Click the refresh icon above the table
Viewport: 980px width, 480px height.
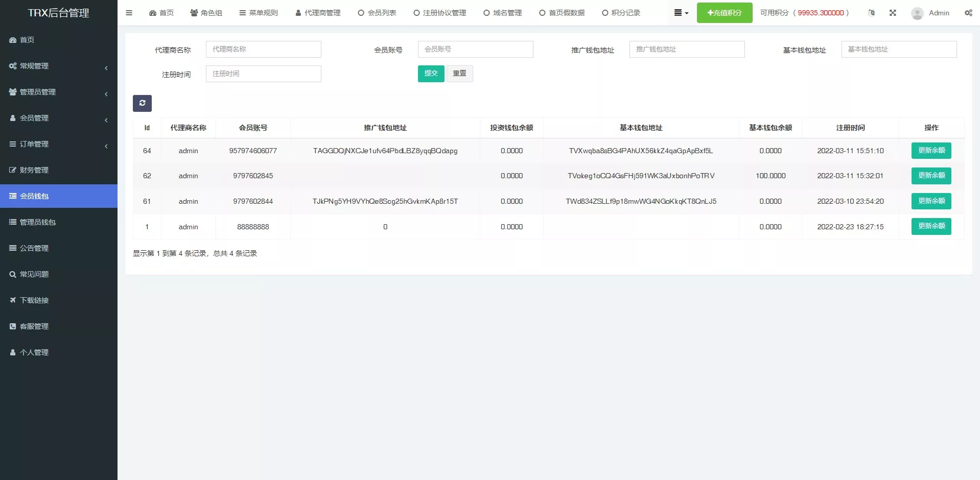(142, 103)
